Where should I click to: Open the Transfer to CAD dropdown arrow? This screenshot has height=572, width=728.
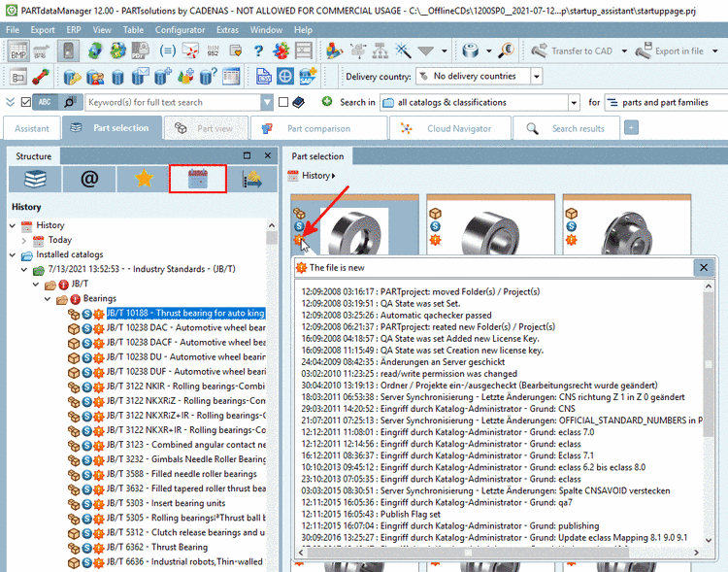click(x=624, y=51)
